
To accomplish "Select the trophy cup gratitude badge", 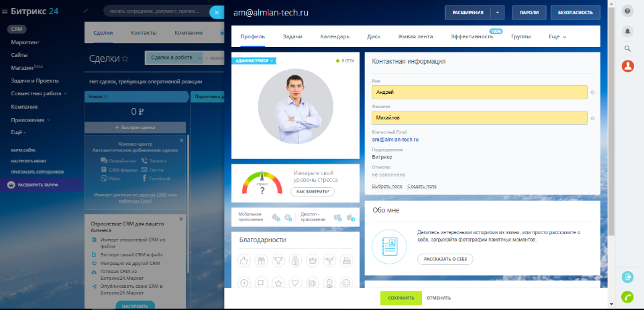I will [x=278, y=260].
